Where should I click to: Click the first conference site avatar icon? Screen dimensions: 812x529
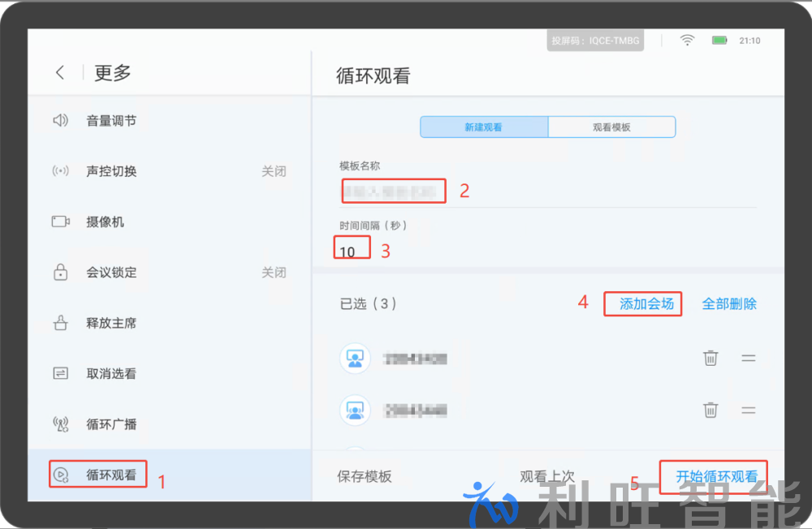[356, 358]
